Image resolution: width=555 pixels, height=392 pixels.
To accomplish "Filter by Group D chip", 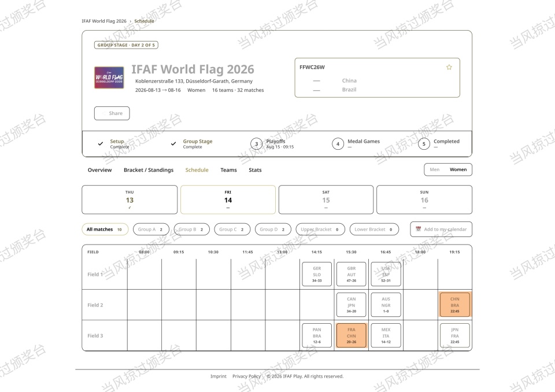I will click(273, 230).
